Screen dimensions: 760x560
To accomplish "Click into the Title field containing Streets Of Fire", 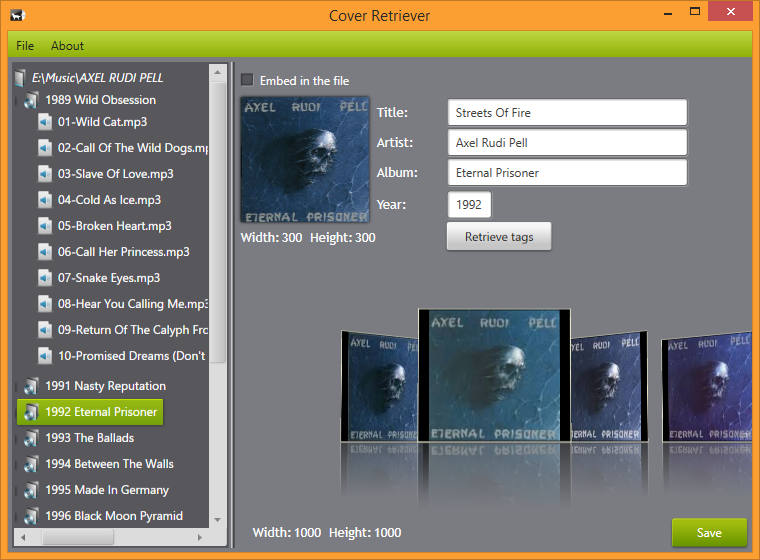I will coord(567,112).
